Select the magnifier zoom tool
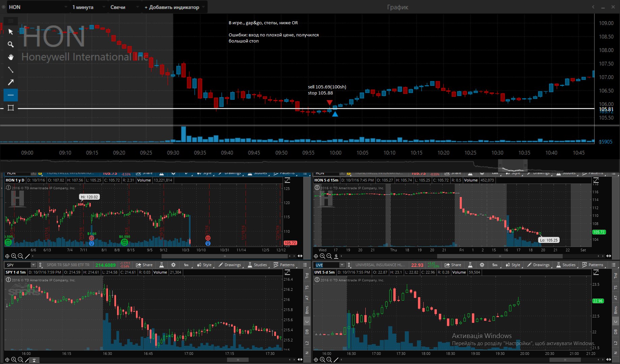 [10, 44]
